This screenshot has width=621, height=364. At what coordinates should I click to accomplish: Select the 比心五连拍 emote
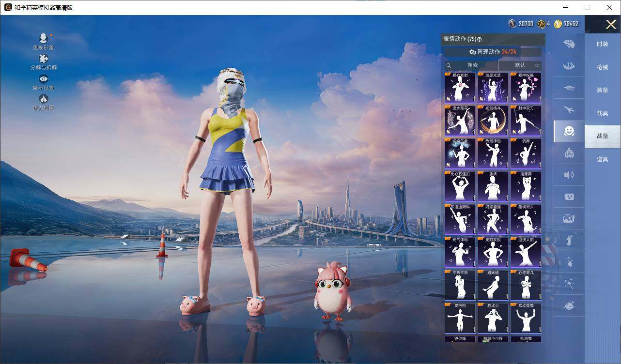[460, 186]
